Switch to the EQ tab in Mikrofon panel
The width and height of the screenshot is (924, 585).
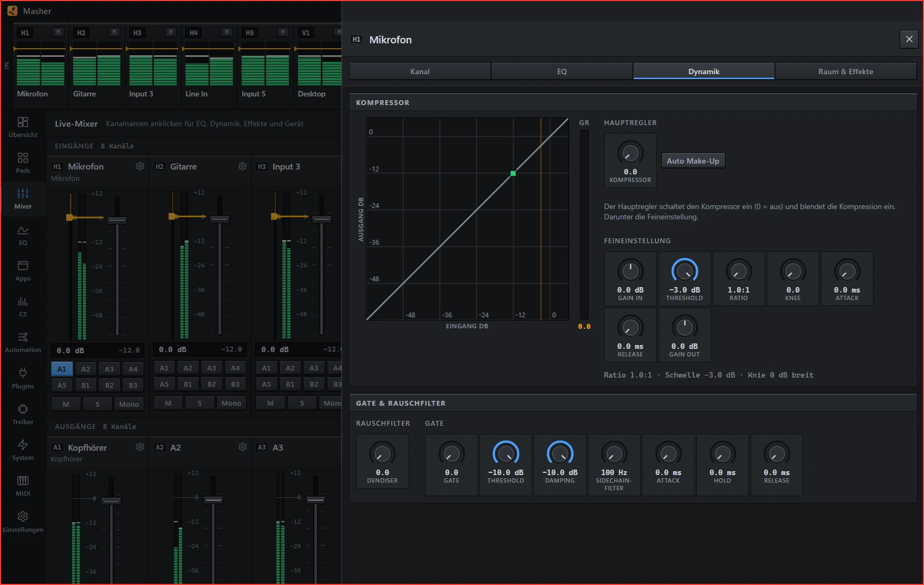click(x=562, y=71)
